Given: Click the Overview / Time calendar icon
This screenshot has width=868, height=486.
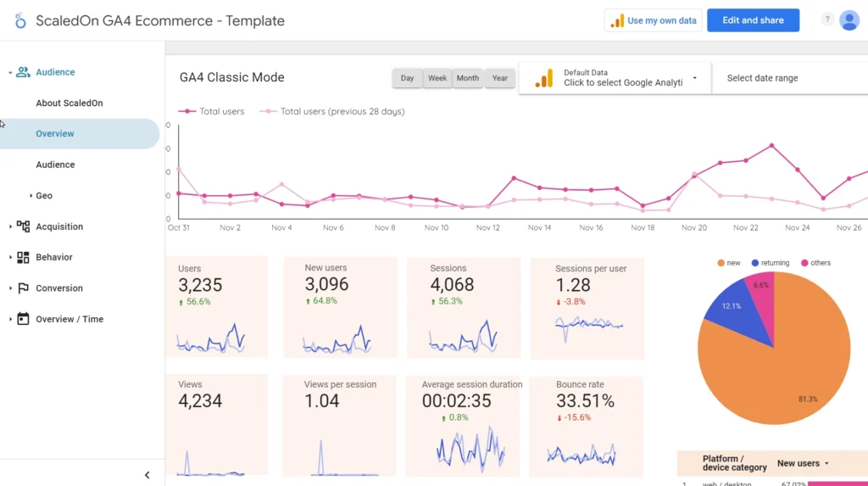Looking at the screenshot, I should [23, 319].
